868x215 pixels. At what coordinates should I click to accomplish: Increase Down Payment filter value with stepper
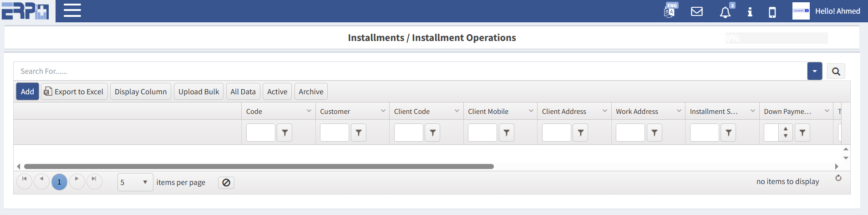pos(786,129)
